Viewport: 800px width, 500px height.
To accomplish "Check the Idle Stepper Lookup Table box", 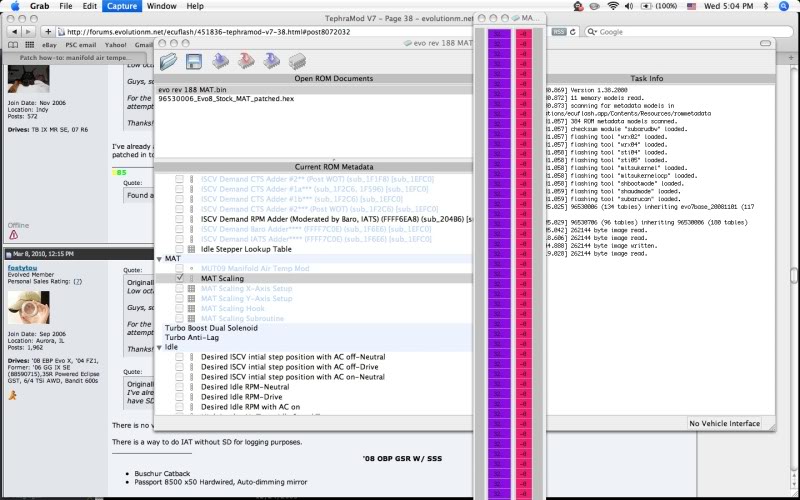I will pyautogui.click(x=179, y=249).
